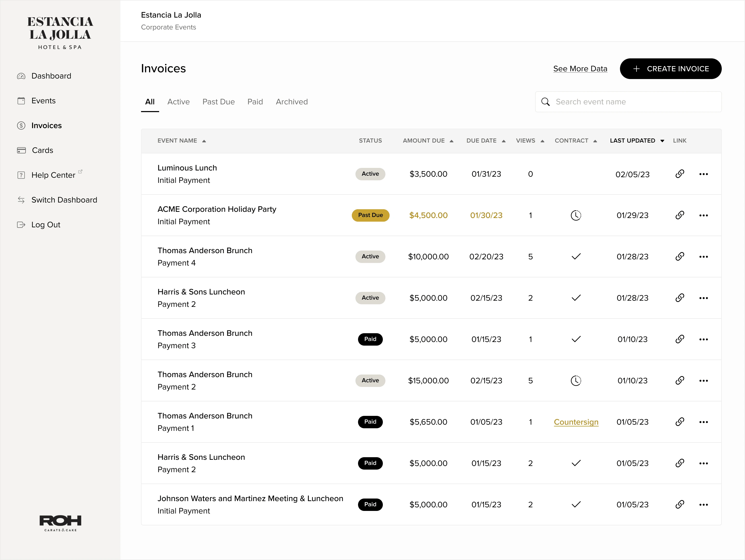
Task: Click the Cards sidebar icon
Action: tap(21, 150)
